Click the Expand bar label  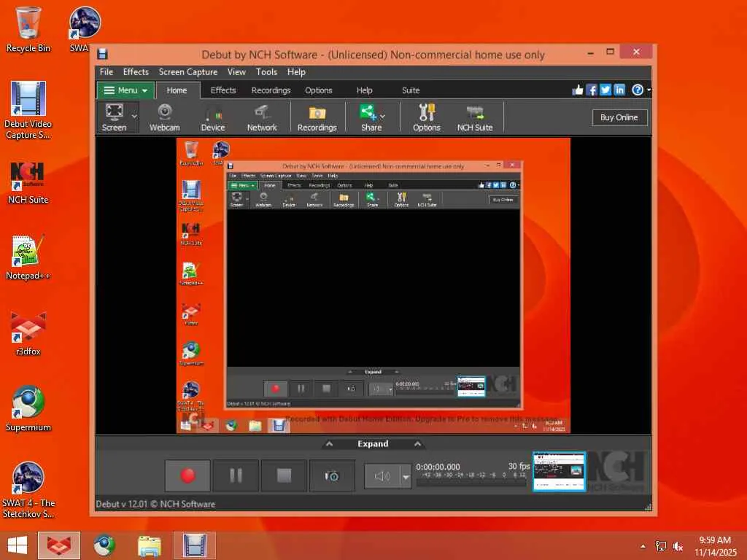click(x=373, y=444)
